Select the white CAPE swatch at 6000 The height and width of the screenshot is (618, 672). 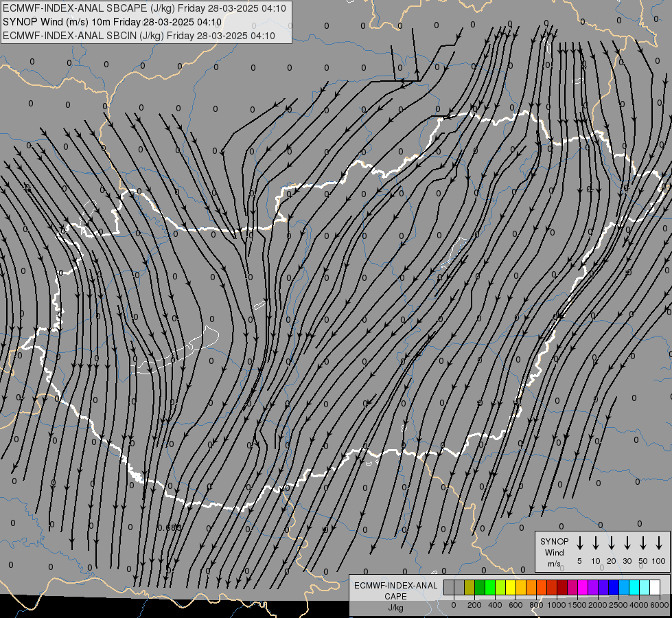click(654, 587)
